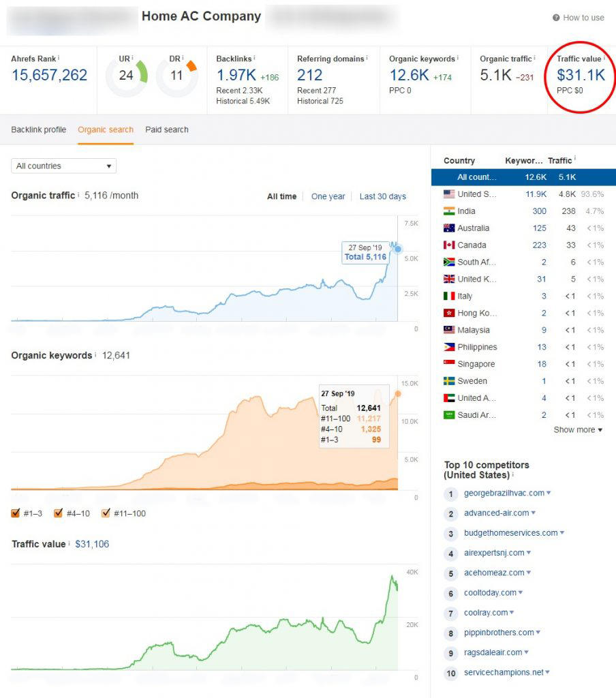616x698 pixels.
Task: Toggle the #1–3 keyword positions checkbox
Action: 16,513
